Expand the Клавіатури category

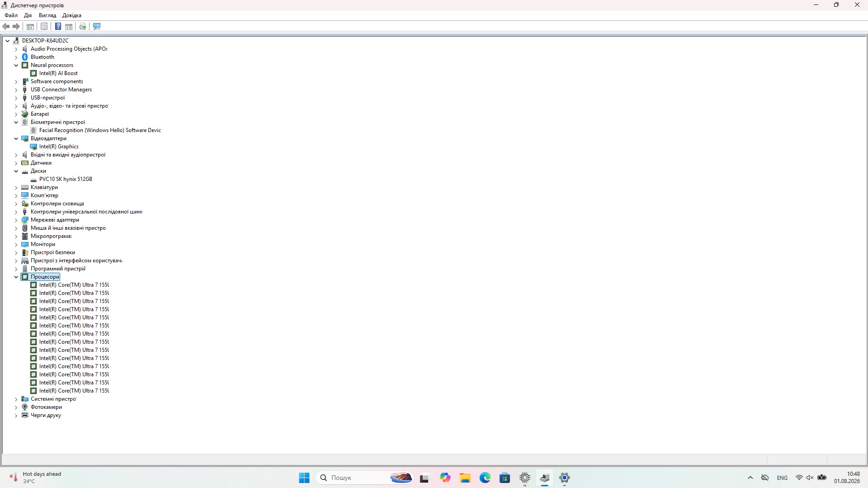(16, 187)
